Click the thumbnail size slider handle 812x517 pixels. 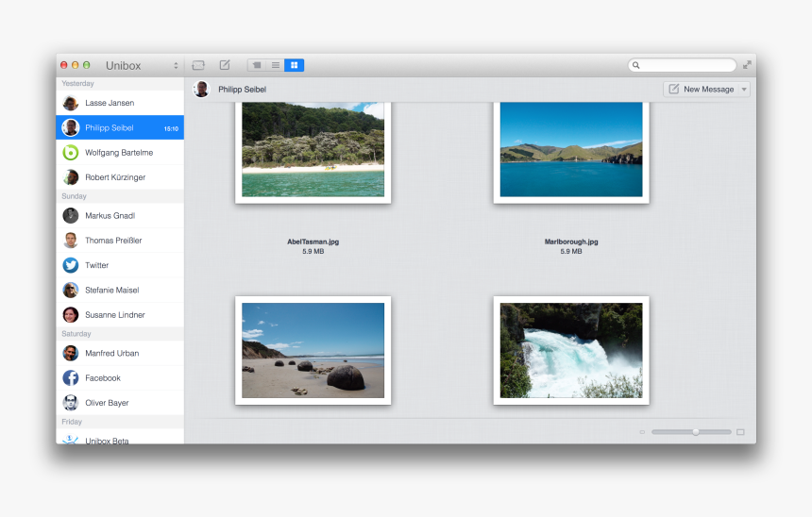pyautogui.click(x=696, y=431)
